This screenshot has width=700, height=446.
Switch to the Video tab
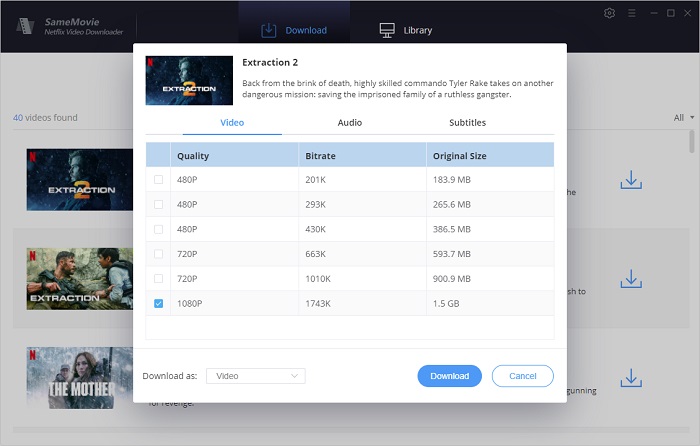(x=232, y=123)
